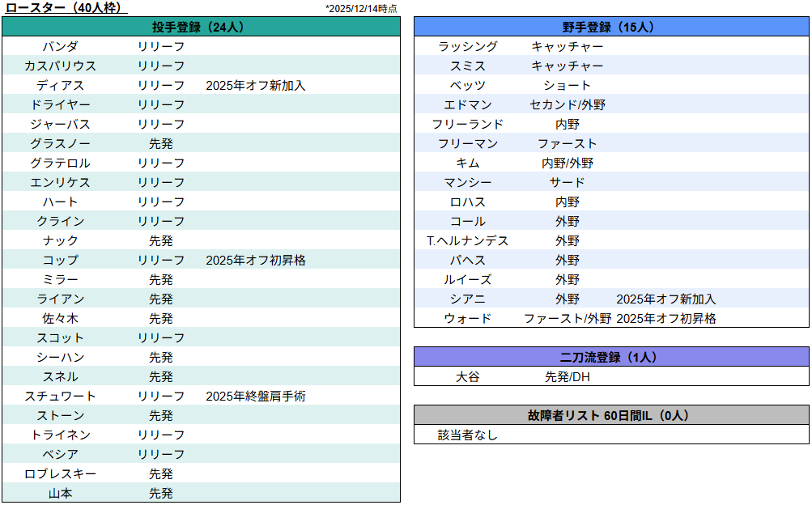Select the フリーマン name cell

(468, 143)
